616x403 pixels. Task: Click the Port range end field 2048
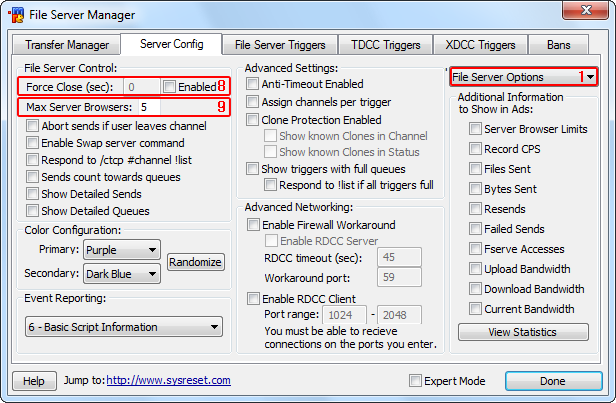[x=399, y=315]
